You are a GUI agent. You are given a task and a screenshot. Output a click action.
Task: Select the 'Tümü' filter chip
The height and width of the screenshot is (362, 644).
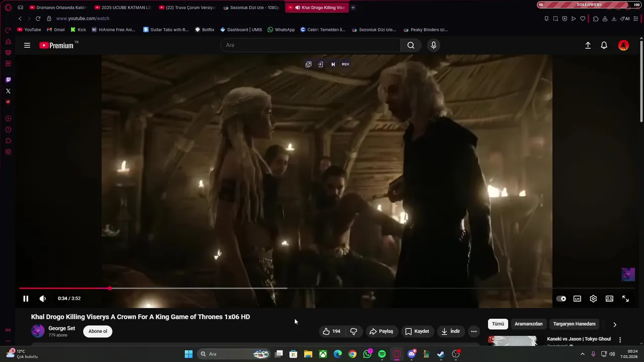(x=498, y=324)
